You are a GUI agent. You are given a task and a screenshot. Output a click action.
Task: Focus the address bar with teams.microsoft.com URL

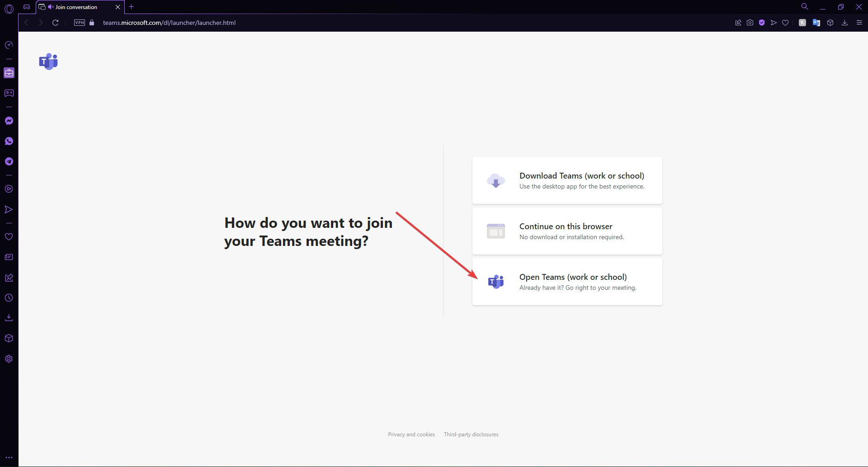point(169,23)
